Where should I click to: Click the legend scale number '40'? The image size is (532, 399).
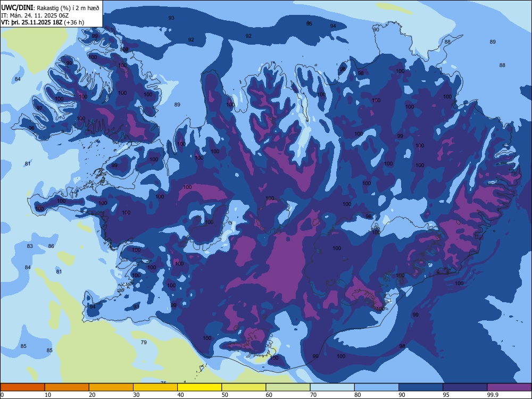point(180,395)
